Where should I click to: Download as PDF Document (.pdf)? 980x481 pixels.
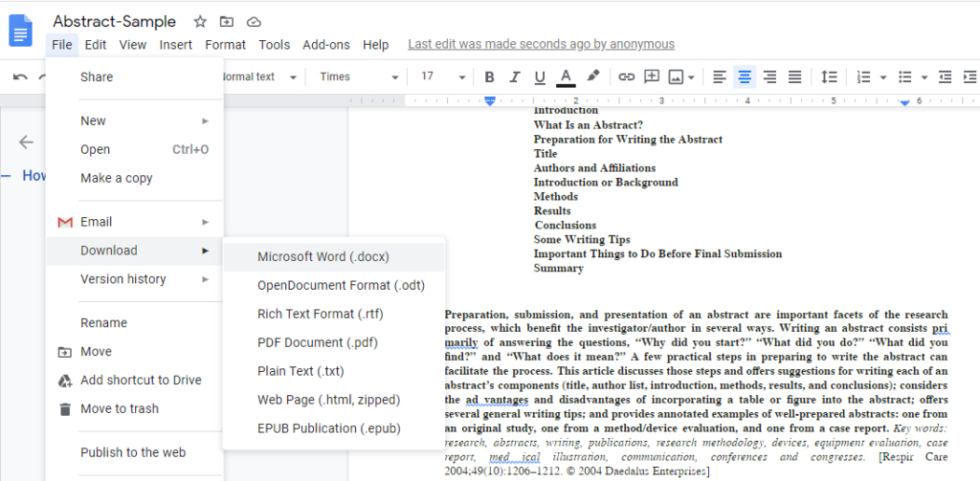tap(334, 343)
